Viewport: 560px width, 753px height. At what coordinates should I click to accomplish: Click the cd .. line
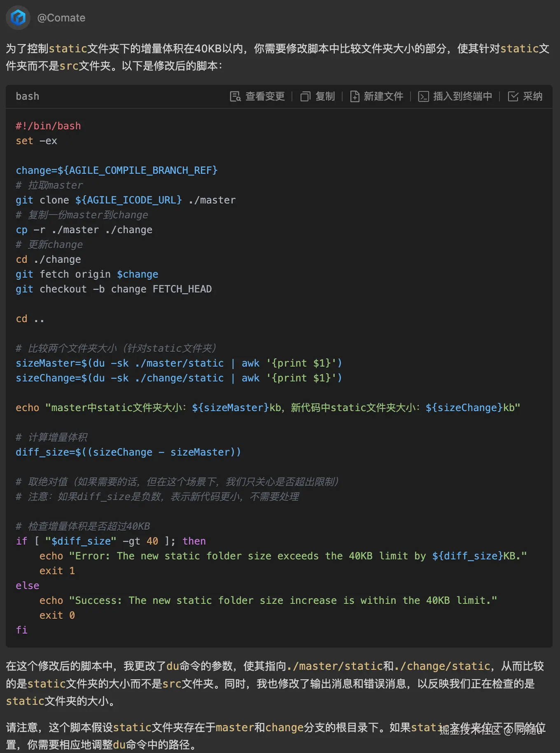coord(30,319)
